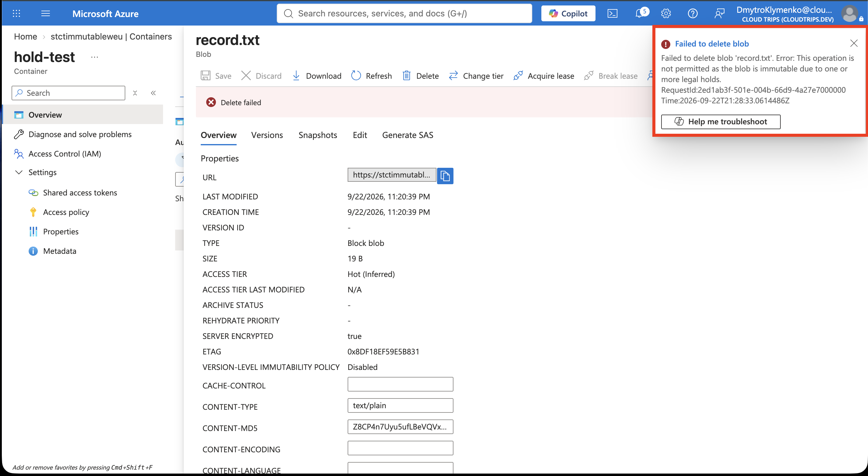Viewport: 868px width, 476px height.
Task: Click Acquire lease
Action: 544,76
